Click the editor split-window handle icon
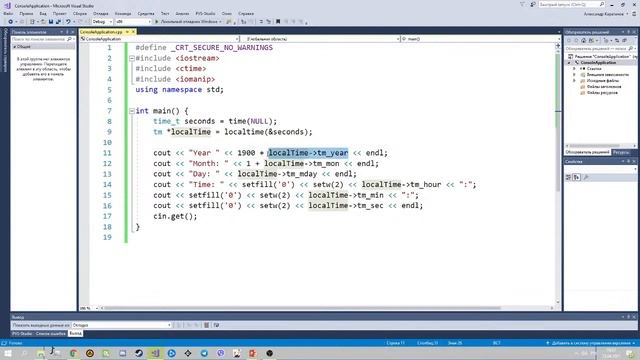This screenshot has height=360, width=640. click(x=558, y=46)
